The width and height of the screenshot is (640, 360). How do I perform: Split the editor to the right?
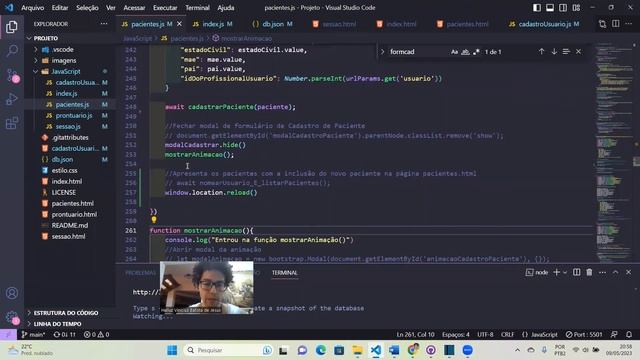pyautogui.click(x=616, y=24)
